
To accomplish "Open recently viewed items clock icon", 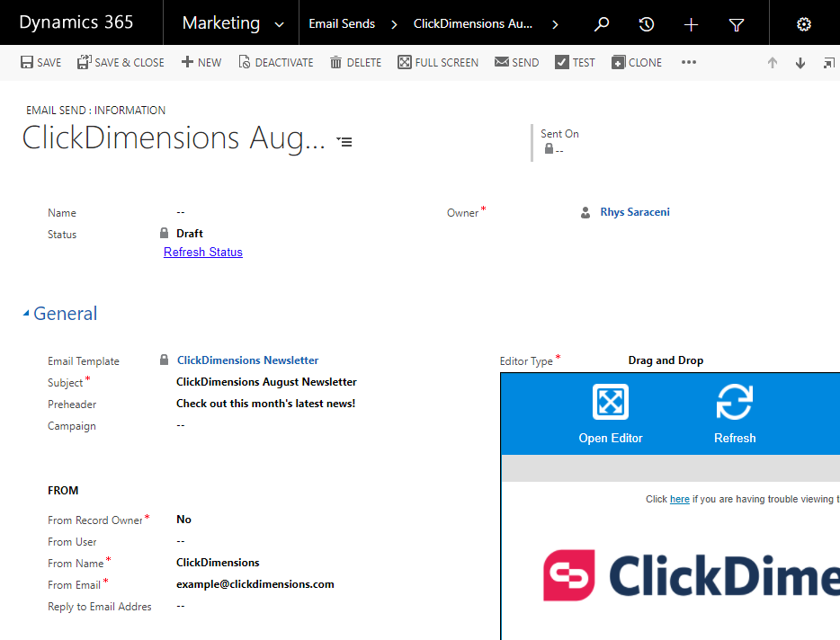I will coord(646,24).
